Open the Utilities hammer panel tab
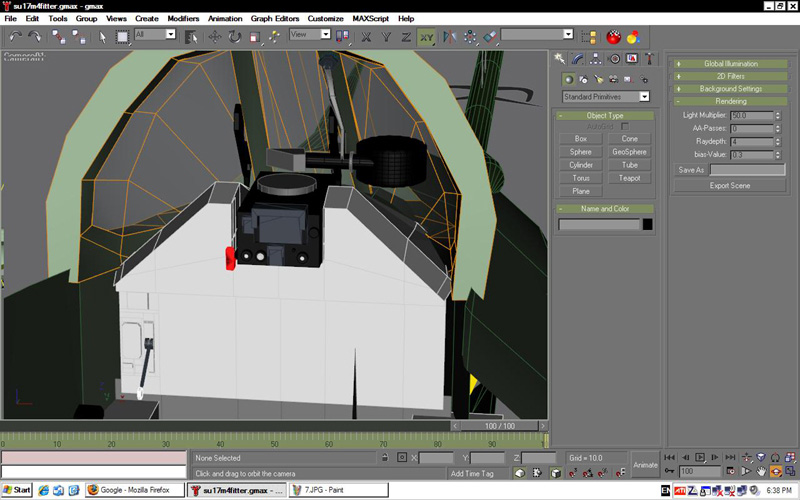The image size is (800, 500). tap(649, 58)
